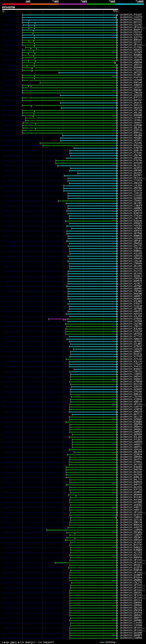The width and height of the screenshot is (146, 644).
Task: Select hit label UniRef100_B8AHM8
Action: 131,67
